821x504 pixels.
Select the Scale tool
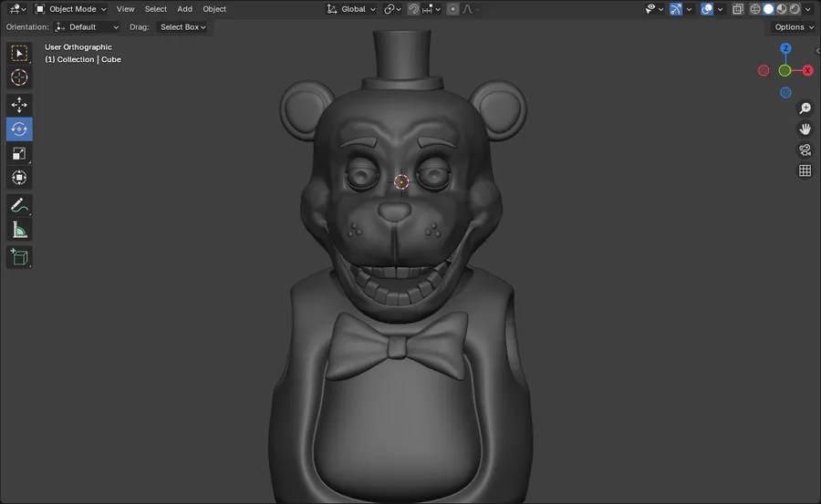click(19, 153)
